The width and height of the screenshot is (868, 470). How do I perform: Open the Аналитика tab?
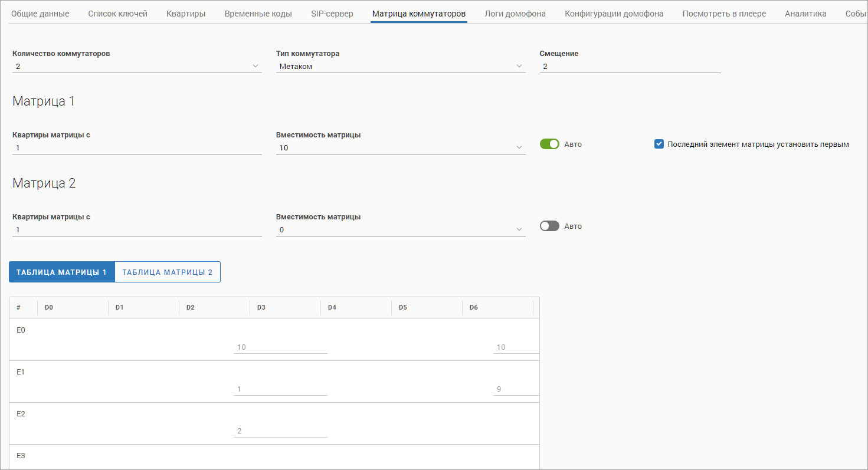click(805, 14)
